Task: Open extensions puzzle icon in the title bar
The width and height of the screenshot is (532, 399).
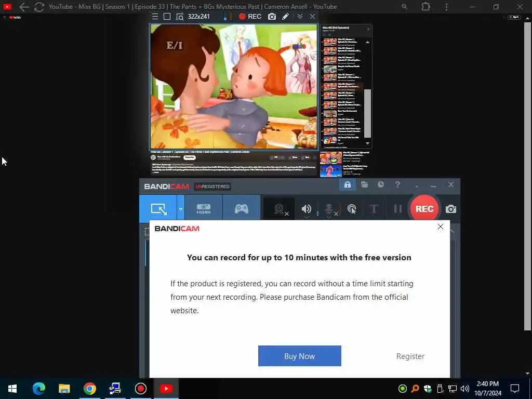Action: coord(425,6)
